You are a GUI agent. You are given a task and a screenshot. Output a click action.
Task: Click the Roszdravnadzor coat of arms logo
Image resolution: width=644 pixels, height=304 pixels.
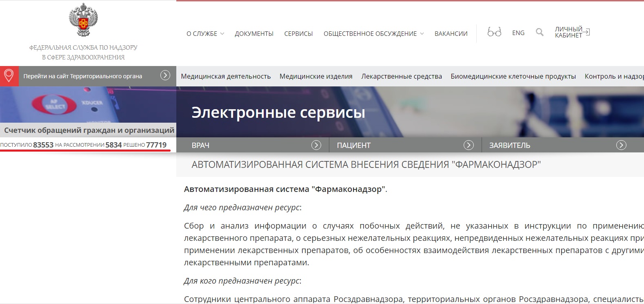pyautogui.click(x=83, y=20)
